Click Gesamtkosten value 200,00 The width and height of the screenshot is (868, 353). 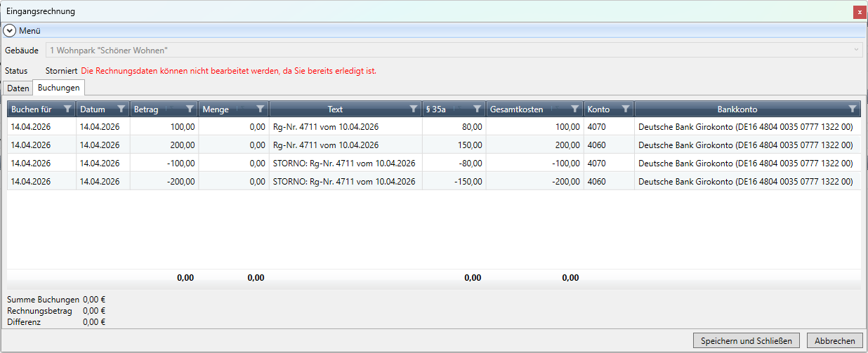(534, 145)
